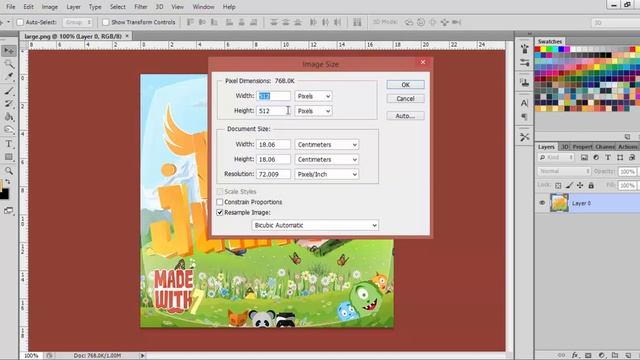Open the Filter menu
The height and width of the screenshot is (360, 640).
click(141, 7)
